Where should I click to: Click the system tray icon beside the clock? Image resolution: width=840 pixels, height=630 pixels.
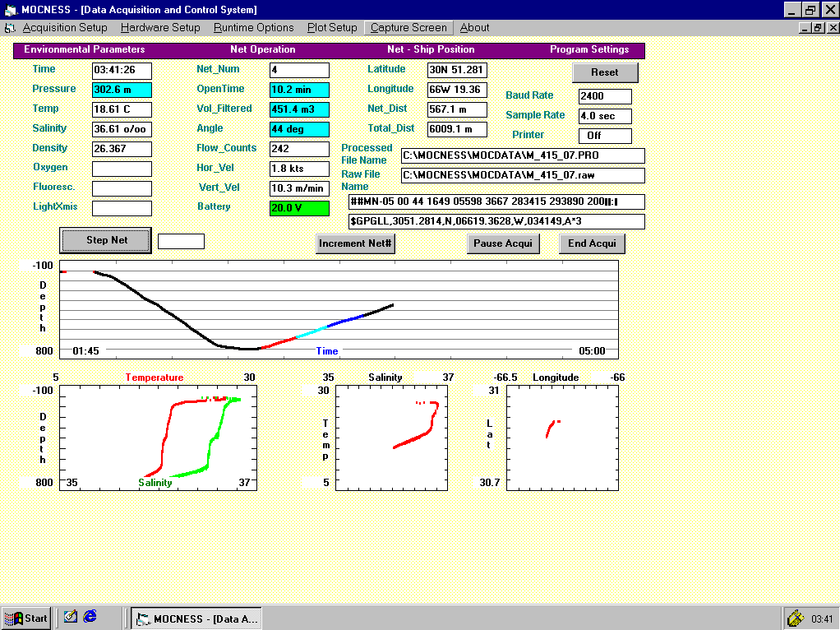point(795,618)
